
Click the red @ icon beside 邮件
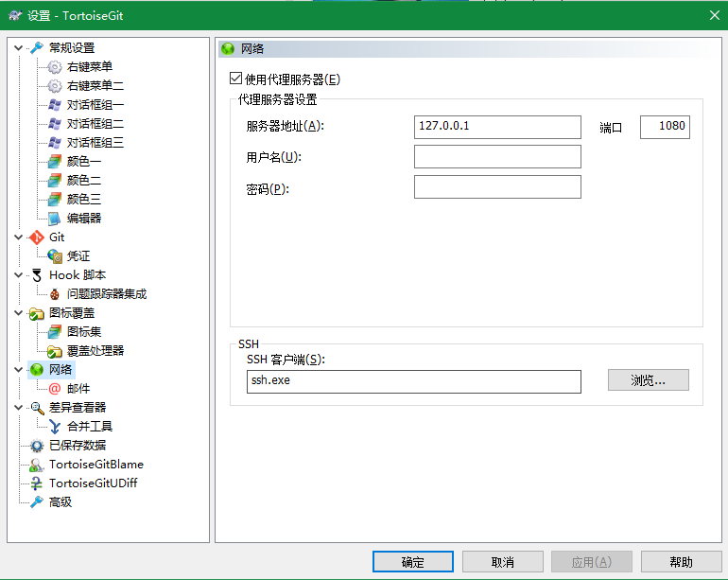(x=55, y=389)
